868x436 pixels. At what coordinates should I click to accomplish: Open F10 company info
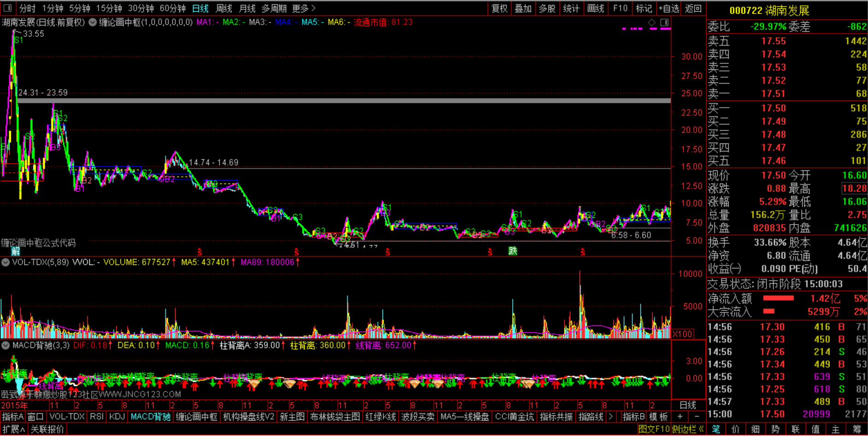pos(620,8)
